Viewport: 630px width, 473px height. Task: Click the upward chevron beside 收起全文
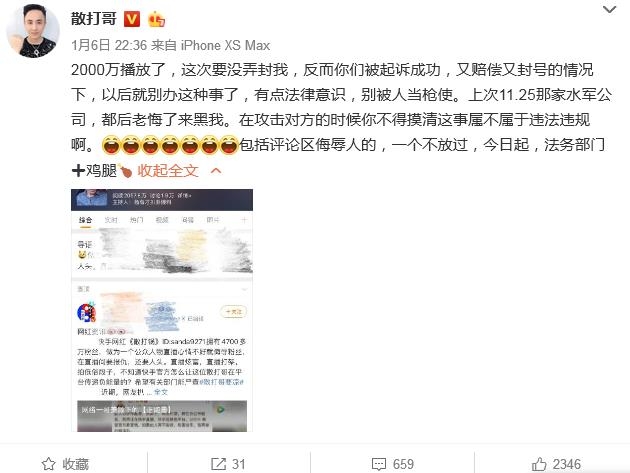[x=216, y=171]
